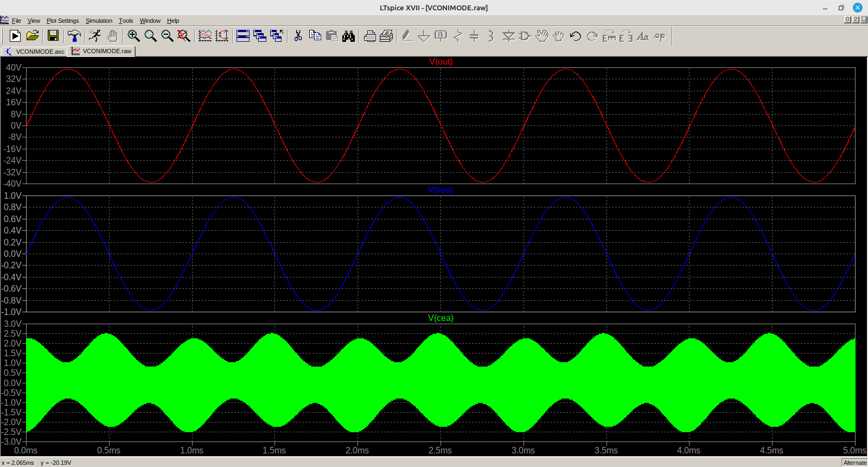868x467 pixels.
Task: Save using the floppy disk icon
Action: (53, 36)
